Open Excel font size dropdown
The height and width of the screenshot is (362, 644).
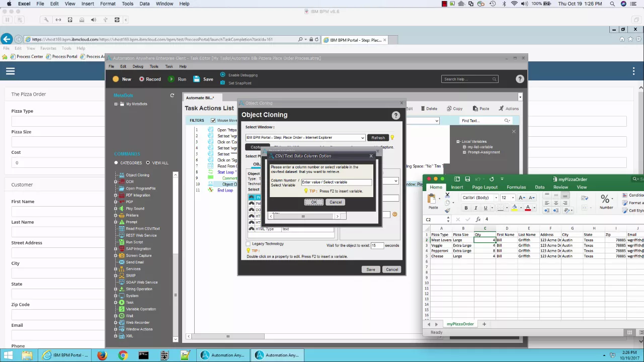coord(513,198)
